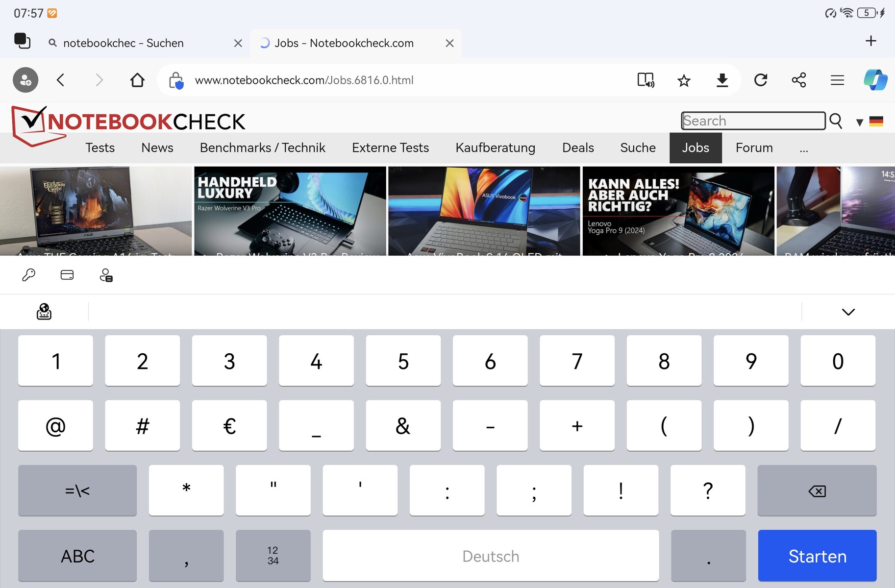Screen dimensions: 895x588
Task: Click the magnifier search icon
Action: tap(836, 121)
